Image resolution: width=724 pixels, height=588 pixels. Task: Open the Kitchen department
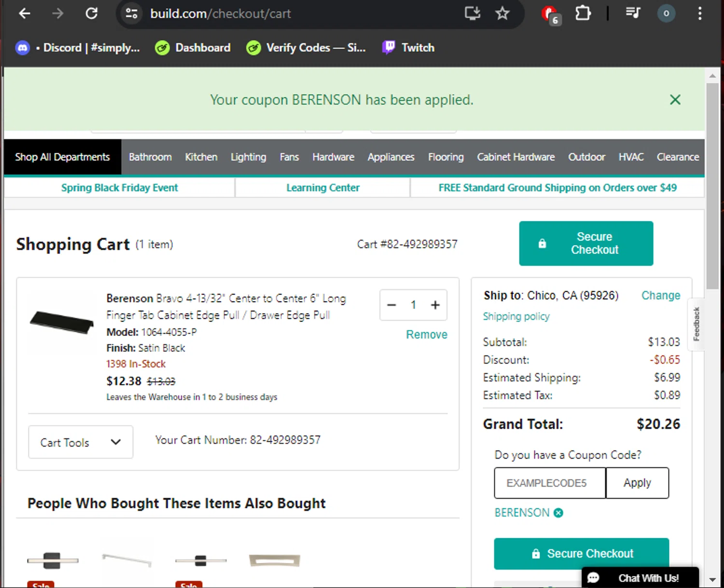[201, 157]
